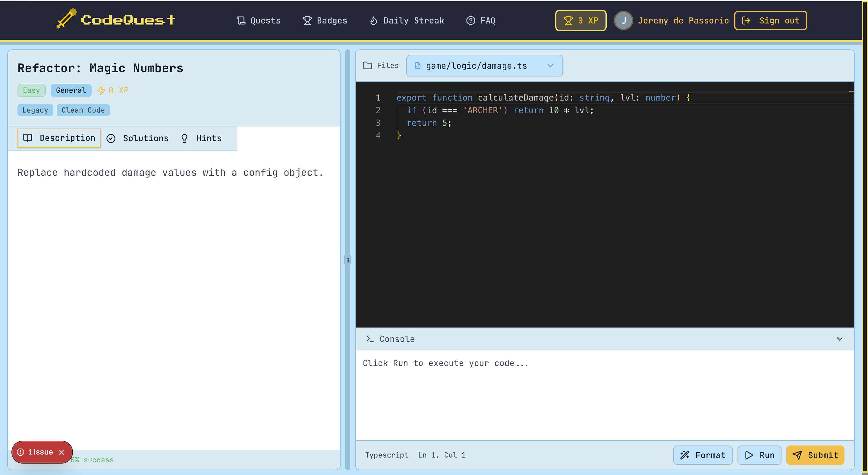
Task: Click line 3 in the code editor
Action: 429,123
